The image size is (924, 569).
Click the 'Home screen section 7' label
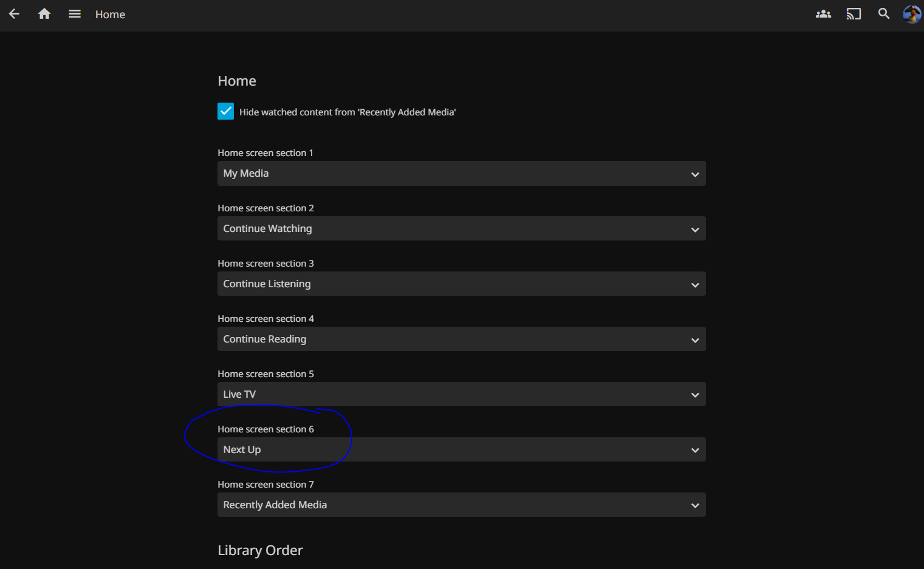pyautogui.click(x=265, y=485)
